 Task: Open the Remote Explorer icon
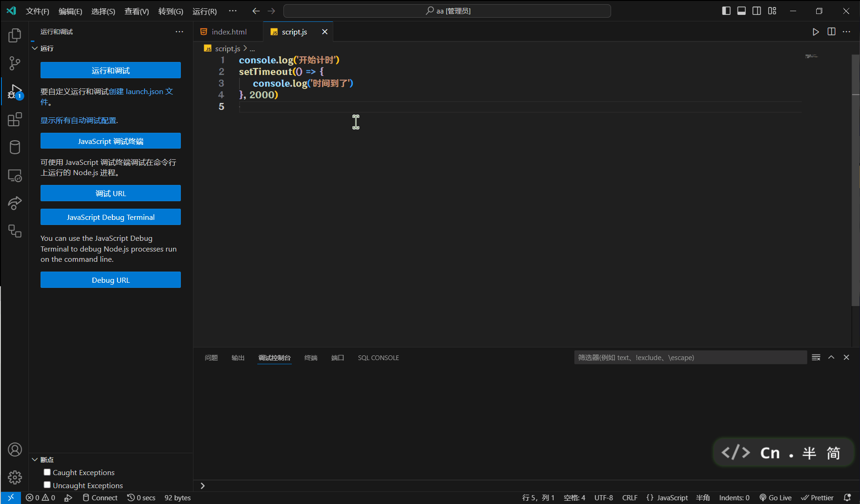14,175
